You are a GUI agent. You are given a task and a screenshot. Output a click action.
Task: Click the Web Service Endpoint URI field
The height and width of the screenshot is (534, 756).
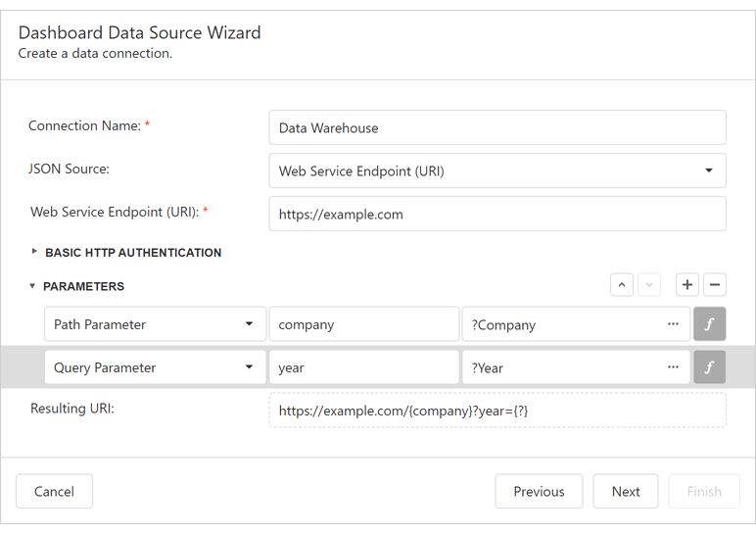497,214
